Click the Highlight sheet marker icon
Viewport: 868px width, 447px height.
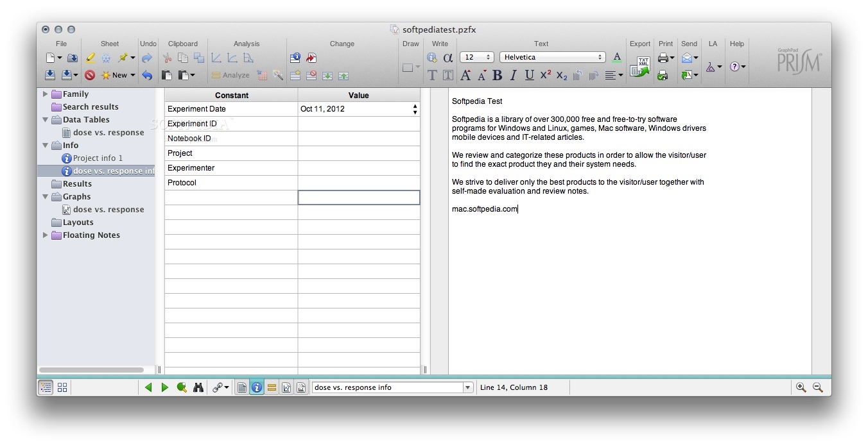click(x=91, y=58)
